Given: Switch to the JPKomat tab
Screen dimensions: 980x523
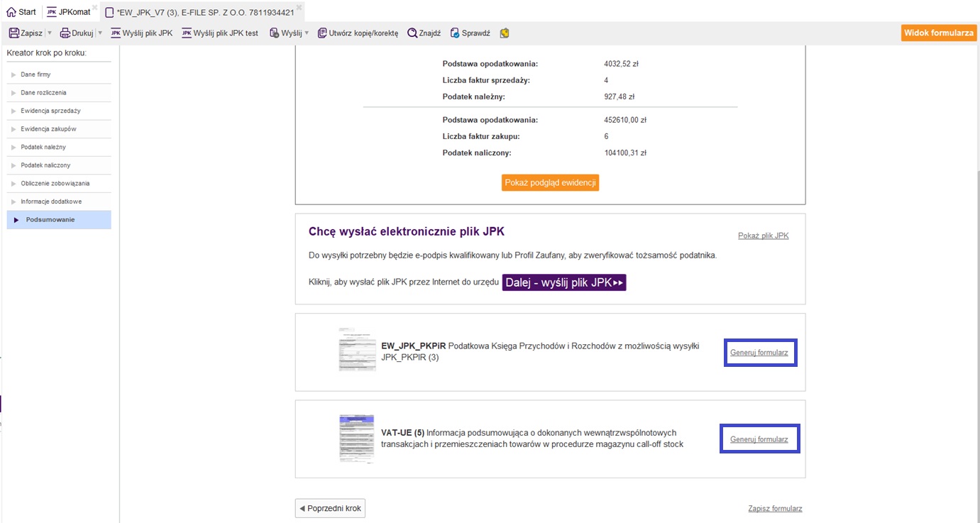Looking at the screenshot, I should [x=69, y=12].
